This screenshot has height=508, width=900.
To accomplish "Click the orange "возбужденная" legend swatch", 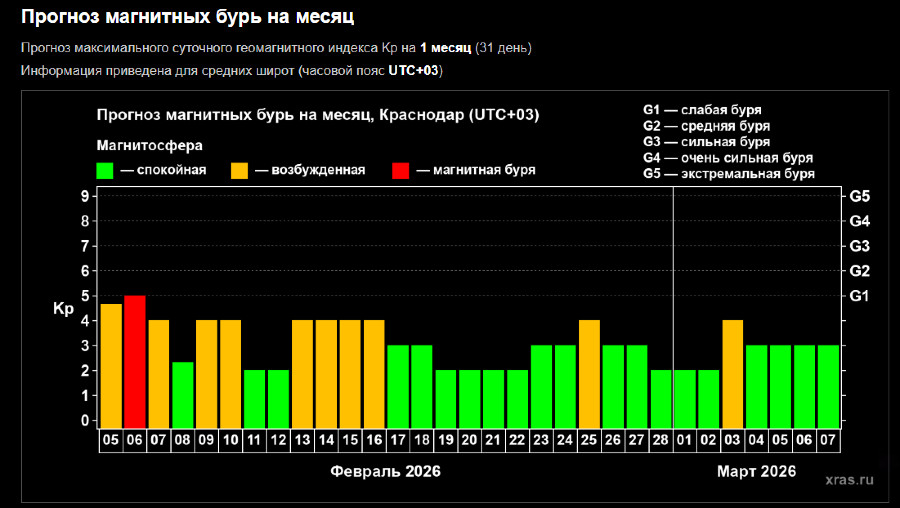I will pos(240,170).
